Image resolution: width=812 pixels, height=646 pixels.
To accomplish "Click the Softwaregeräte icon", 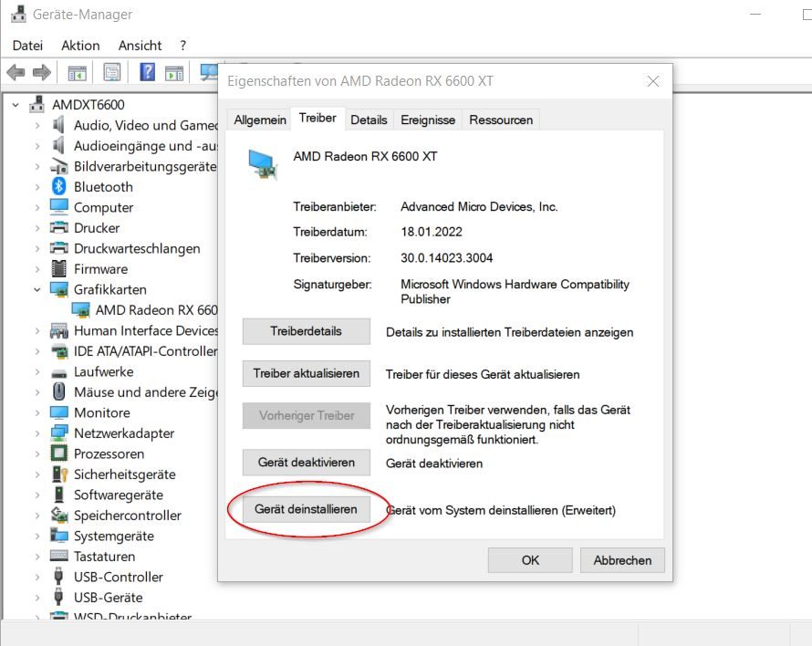I will point(59,495).
